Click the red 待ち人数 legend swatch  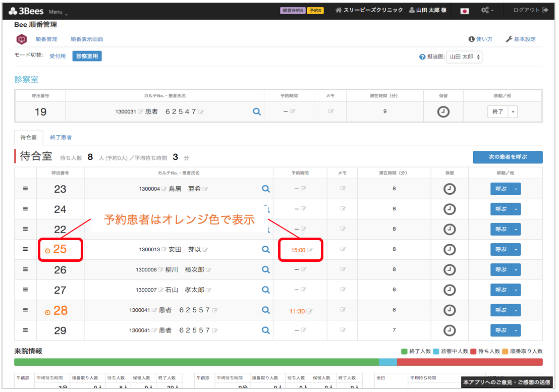(x=473, y=351)
